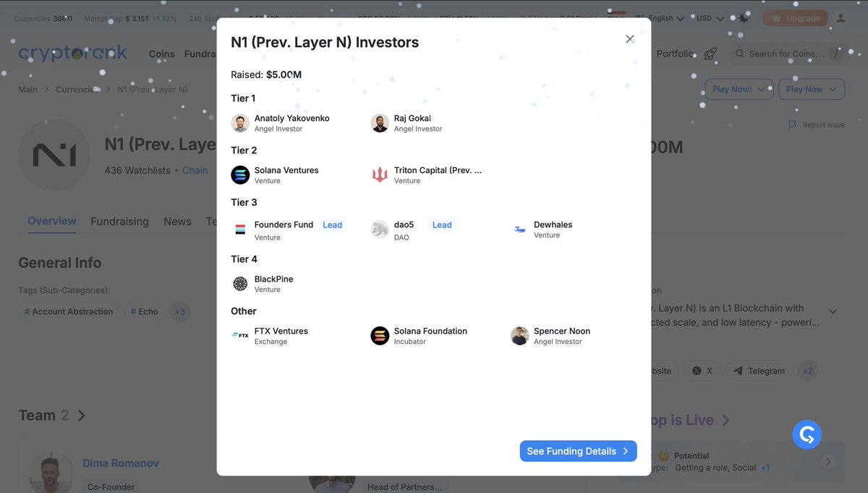
Task: Open Spencer Noon investor avatar
Action: [519, 335]
